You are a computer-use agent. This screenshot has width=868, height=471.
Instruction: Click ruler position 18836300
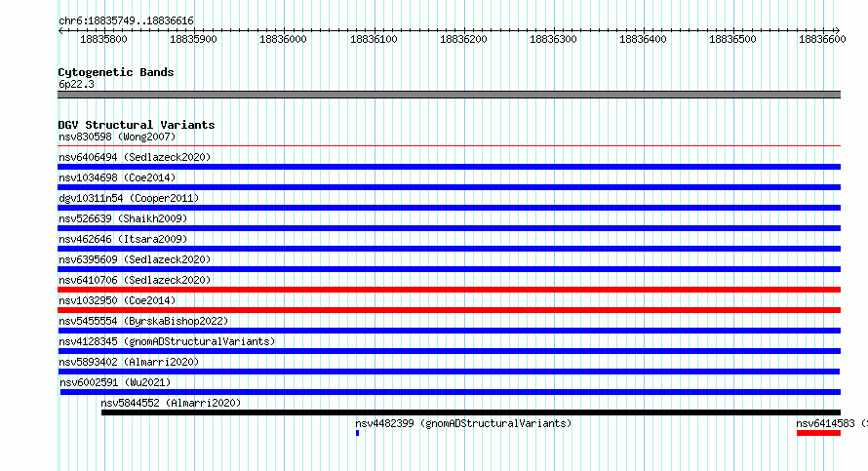(x=553, y=39)
